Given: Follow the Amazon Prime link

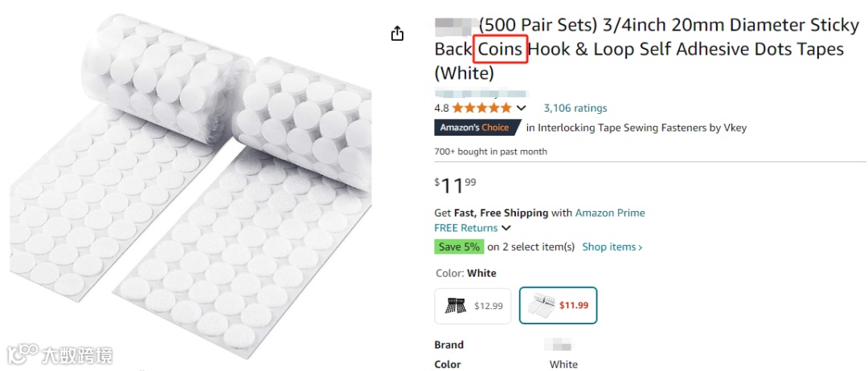Looking at the screenshot, I should point(610,213).
